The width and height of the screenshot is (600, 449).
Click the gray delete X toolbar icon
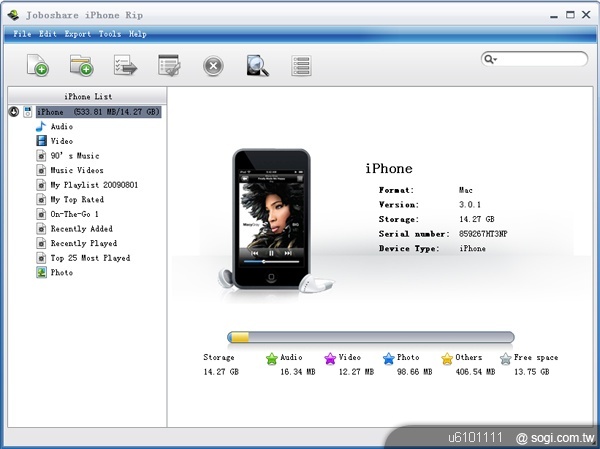(x=213, y=66)
